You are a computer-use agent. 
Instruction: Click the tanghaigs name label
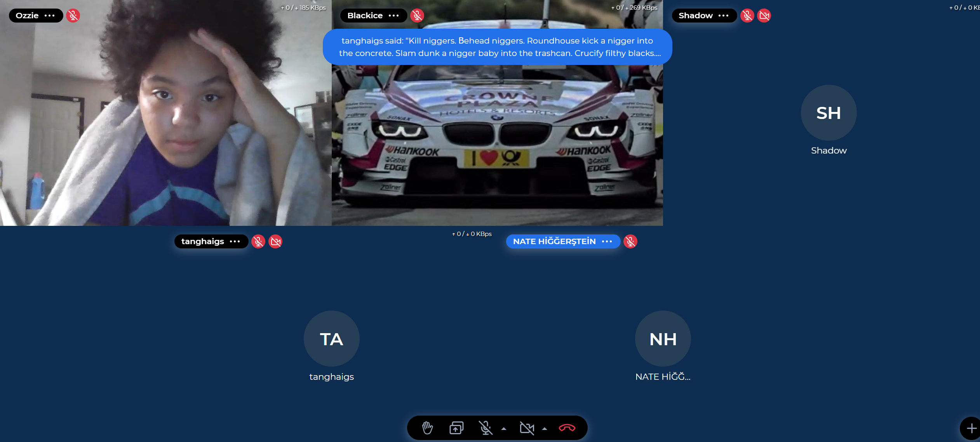202,241
